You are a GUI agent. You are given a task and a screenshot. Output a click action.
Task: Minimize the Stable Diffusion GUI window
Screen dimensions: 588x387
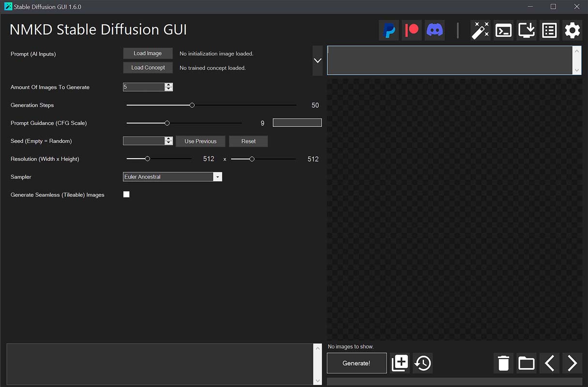tap(529, 7)
